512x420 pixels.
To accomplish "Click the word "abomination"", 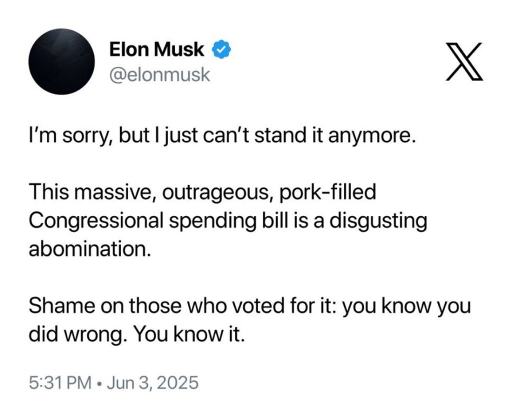I will [x=89, y=249].
